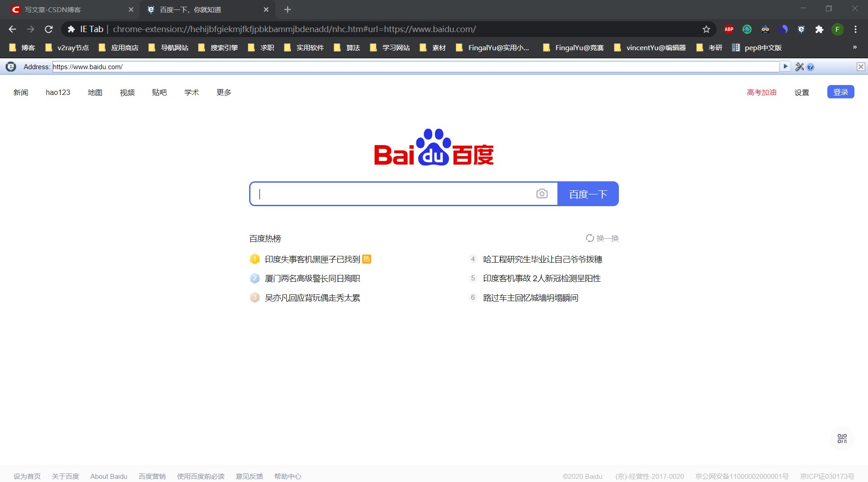
Task: Open the v2ray节点 bookmark folder
Action: click(x=67, y=47)
